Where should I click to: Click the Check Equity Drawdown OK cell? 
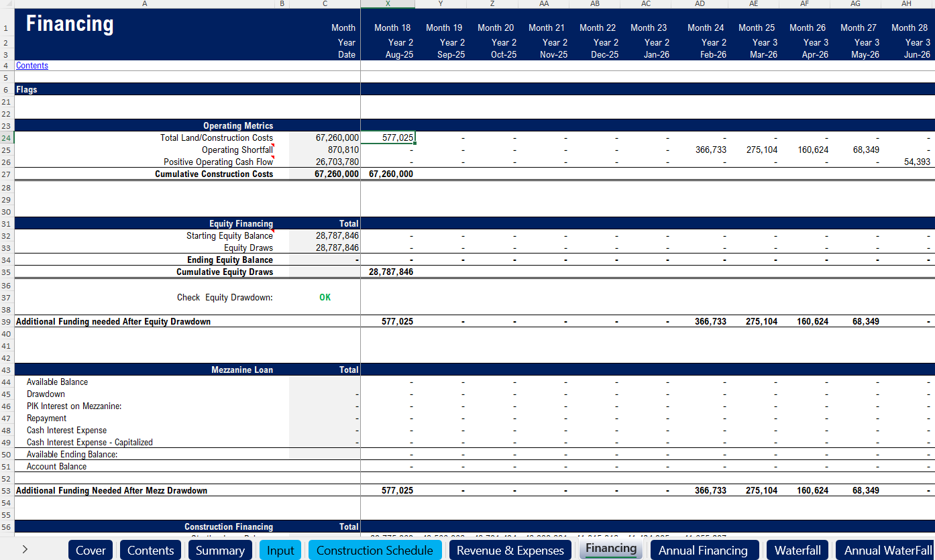tap(325, 298)
